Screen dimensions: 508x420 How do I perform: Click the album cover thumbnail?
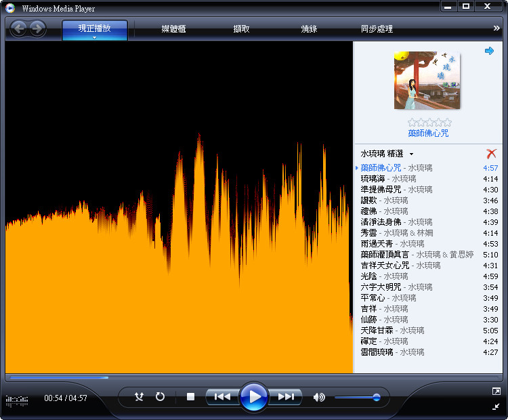tap(427, 81)
